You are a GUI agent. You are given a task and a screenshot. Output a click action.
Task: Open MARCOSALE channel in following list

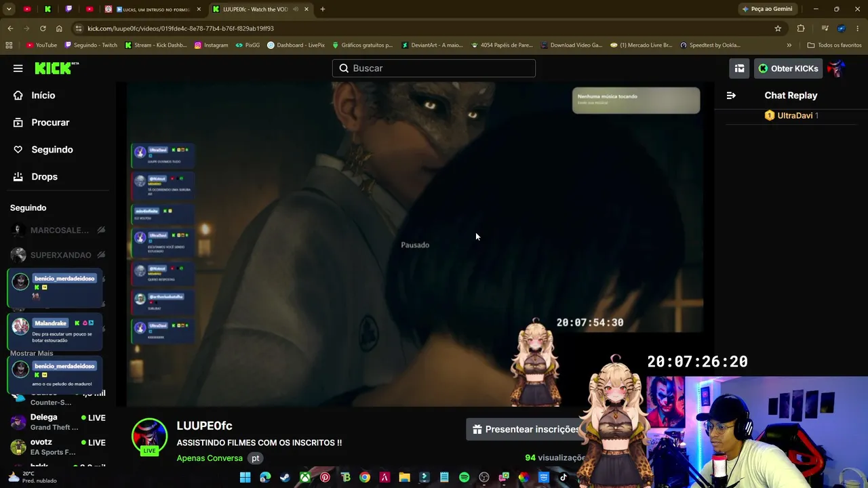pyautogui.click(x=58, y=230)
